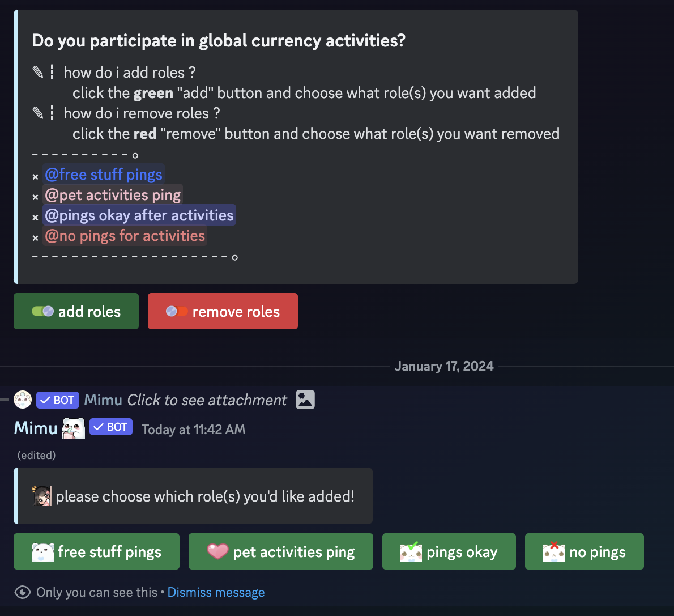Click the anime girl emoji in the embed
Screen dimensions: 674x616
tap(42, 495)
